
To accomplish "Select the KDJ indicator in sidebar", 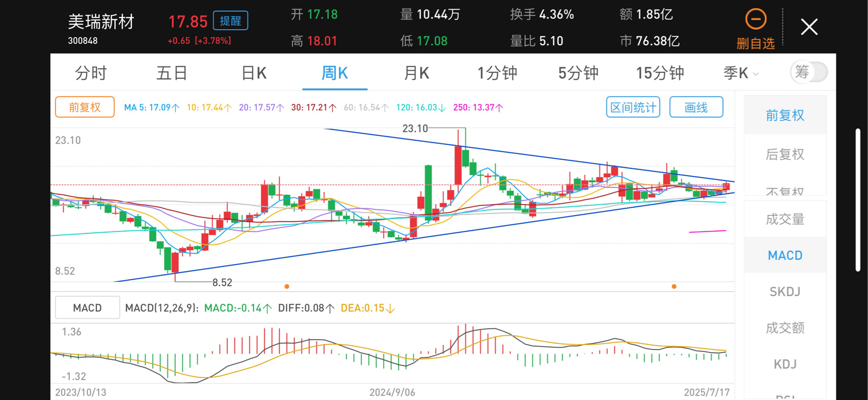I will pos(785,364).
